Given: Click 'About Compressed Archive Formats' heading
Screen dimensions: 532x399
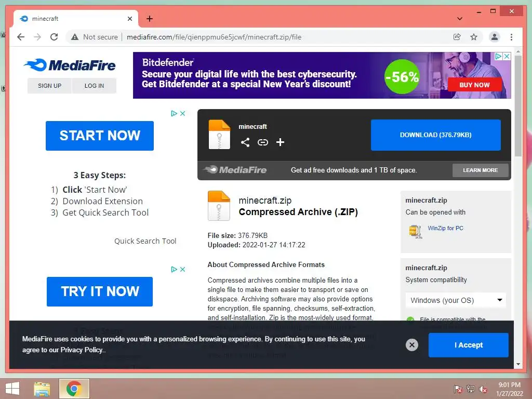Looking at the screenshot, I should [x=266, y=264].
